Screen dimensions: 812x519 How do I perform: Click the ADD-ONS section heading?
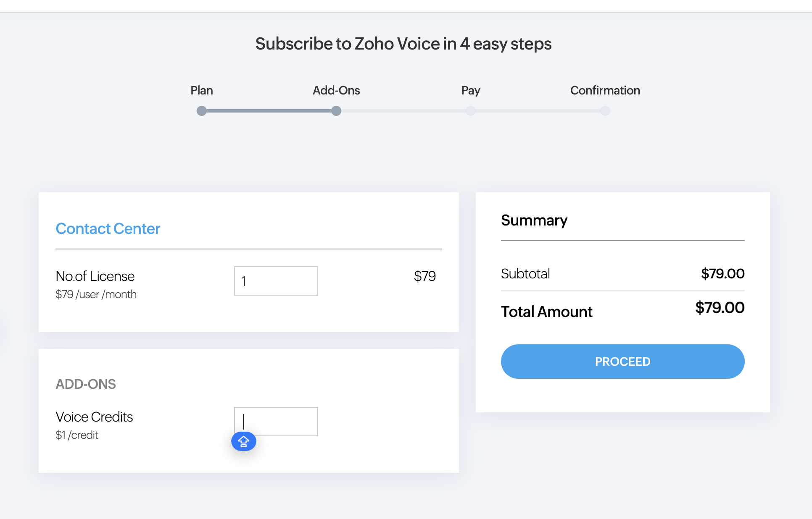point(86,384)
